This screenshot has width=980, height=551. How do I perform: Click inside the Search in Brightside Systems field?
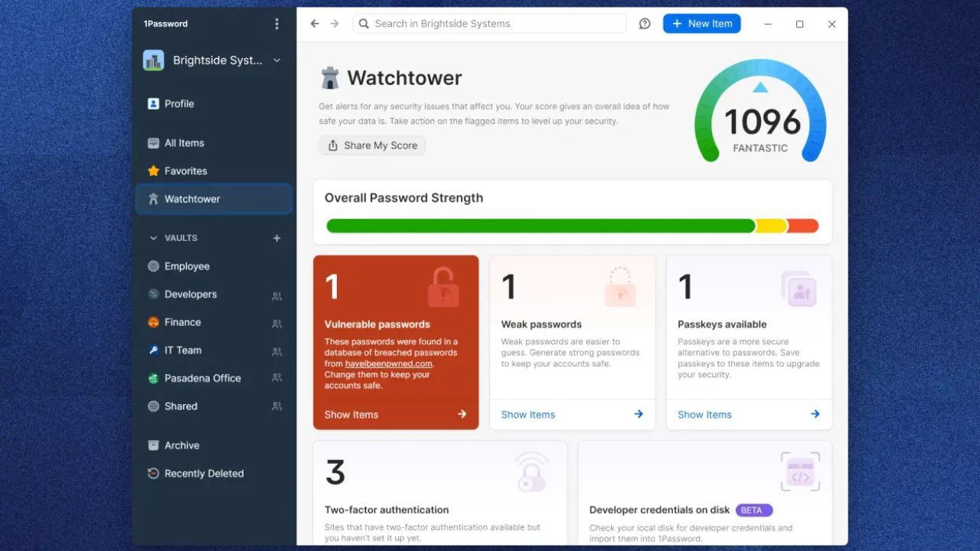[489, 24]
